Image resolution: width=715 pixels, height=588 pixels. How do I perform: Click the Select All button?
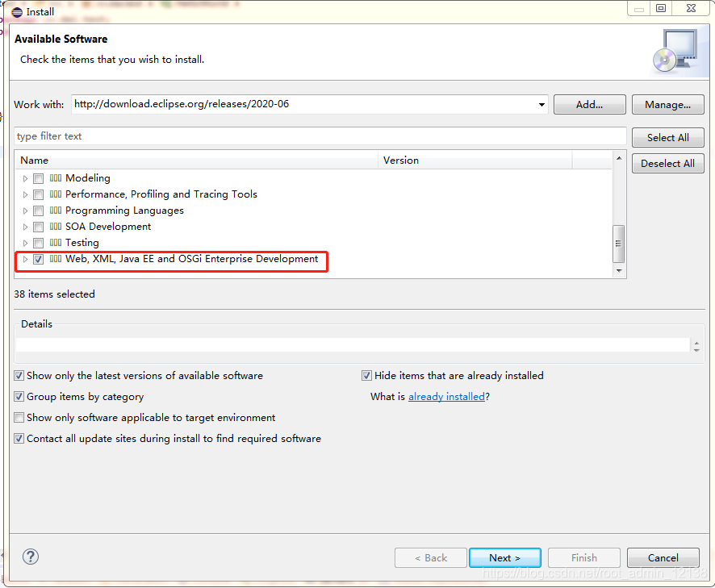click(x=668, y=138)
